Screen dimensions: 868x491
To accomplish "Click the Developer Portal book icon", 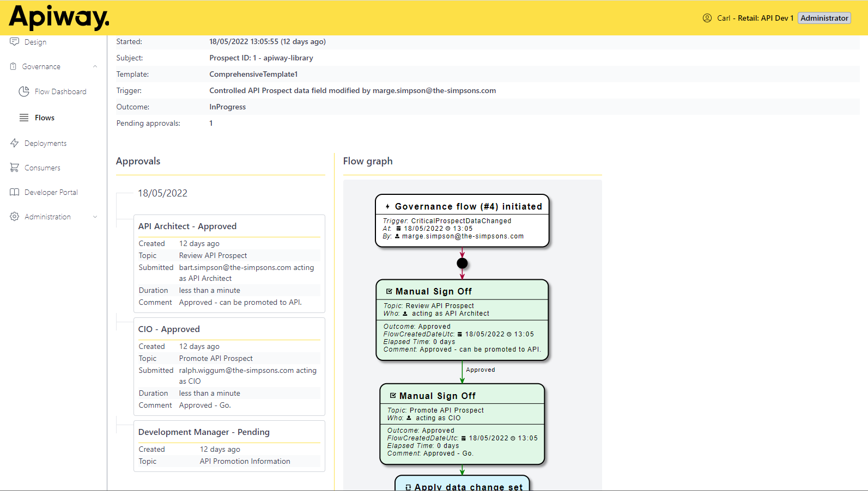I will [14, 192].
